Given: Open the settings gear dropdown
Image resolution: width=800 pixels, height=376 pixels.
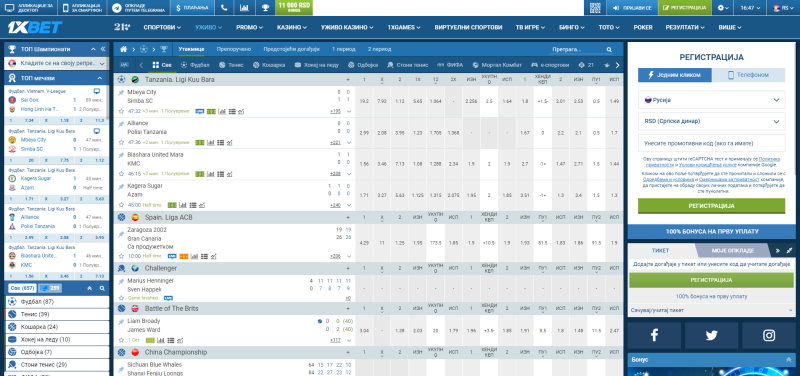Looking at the screenshot, I should click(x=723, y=8).
